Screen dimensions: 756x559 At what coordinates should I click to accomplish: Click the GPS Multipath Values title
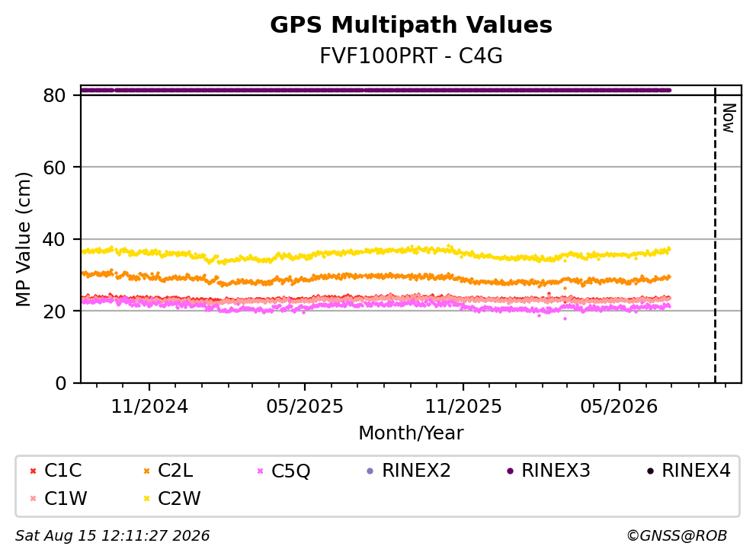click(412, 25)
